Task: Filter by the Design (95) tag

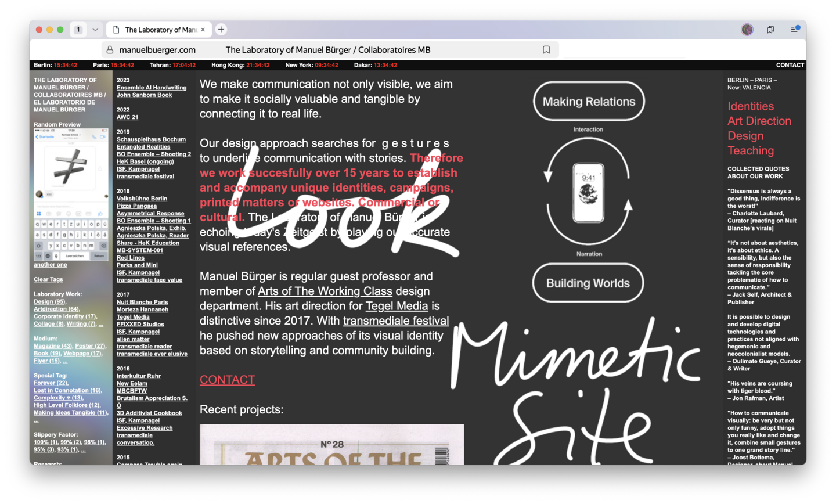Action: pyautogui.click(x=50, y=302)
